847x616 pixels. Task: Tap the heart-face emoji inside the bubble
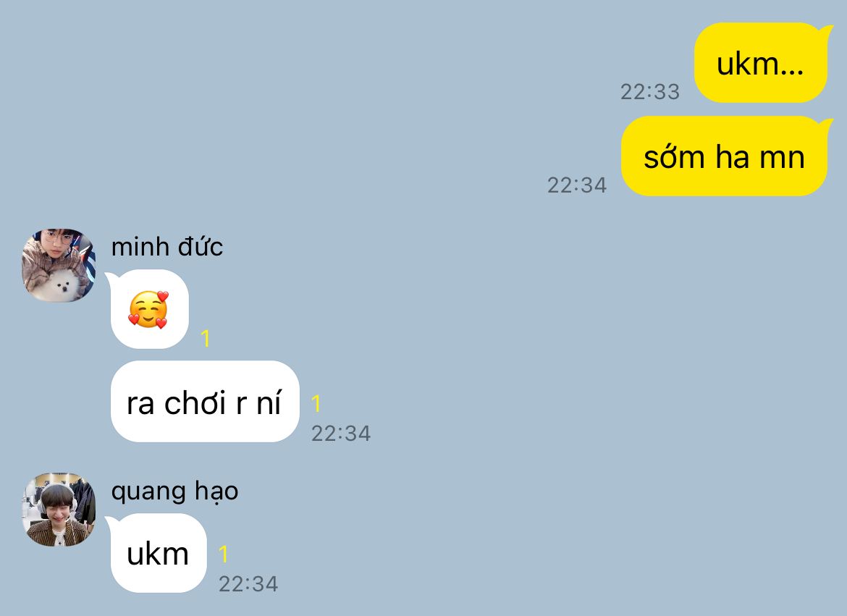(x=148, y=309)
